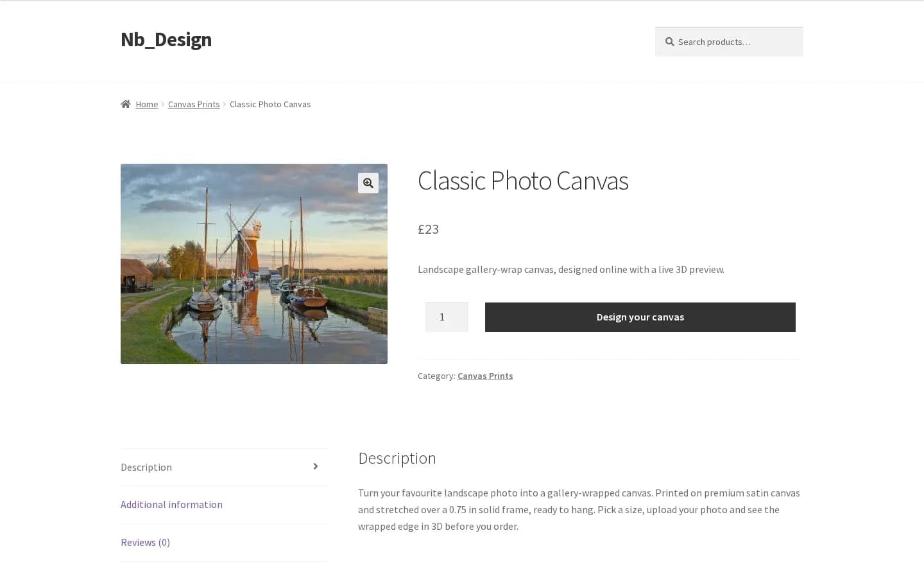Click the chevron arrow beside Description tab
924x578 pixels.
pos(316,467)
